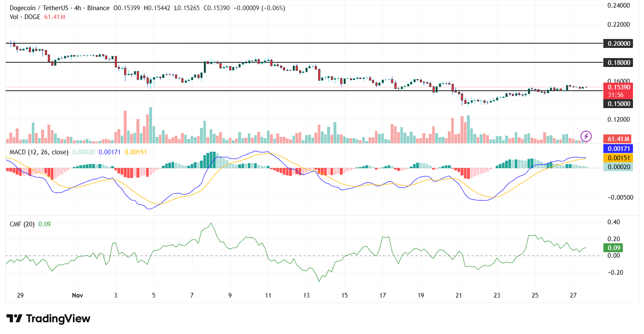This screenshot has width=644, height=334.
Task: Click the change value −0.00009 (−0.06%)
Action: [x=260, y=8]
